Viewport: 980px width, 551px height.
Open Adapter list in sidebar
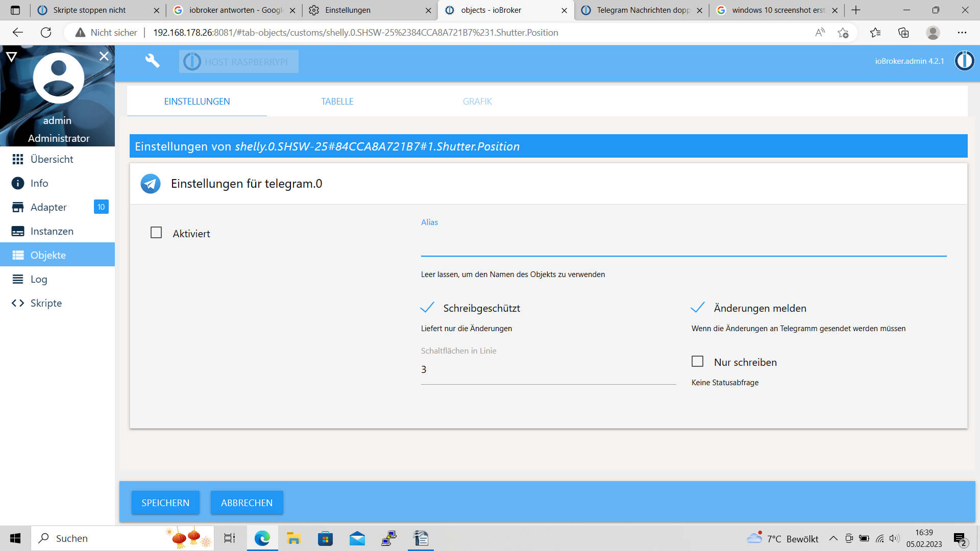[x=48, y=207]
